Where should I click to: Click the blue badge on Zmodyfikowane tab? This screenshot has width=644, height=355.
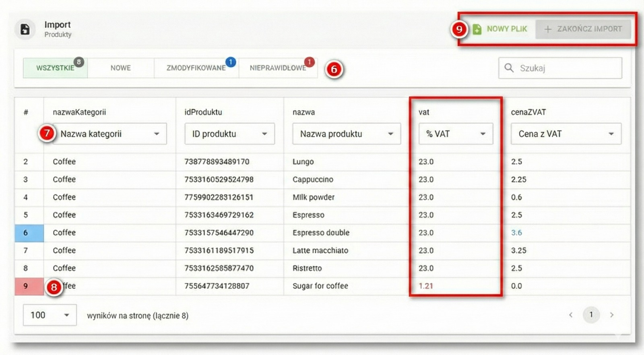point(230,62)
